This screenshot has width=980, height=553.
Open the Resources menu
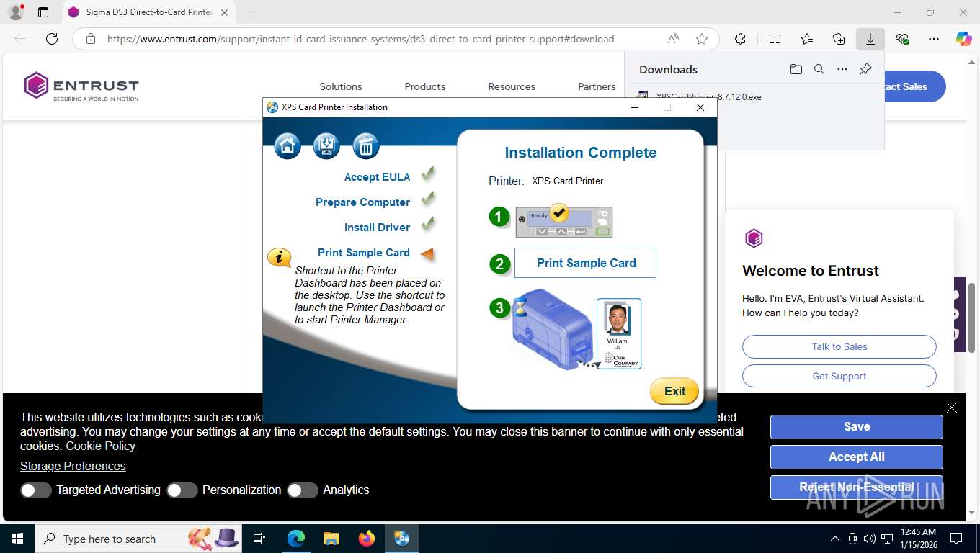512,86
